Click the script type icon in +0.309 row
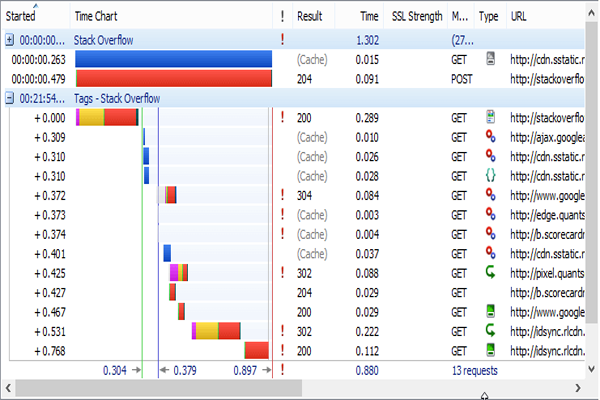 [490, 136]
